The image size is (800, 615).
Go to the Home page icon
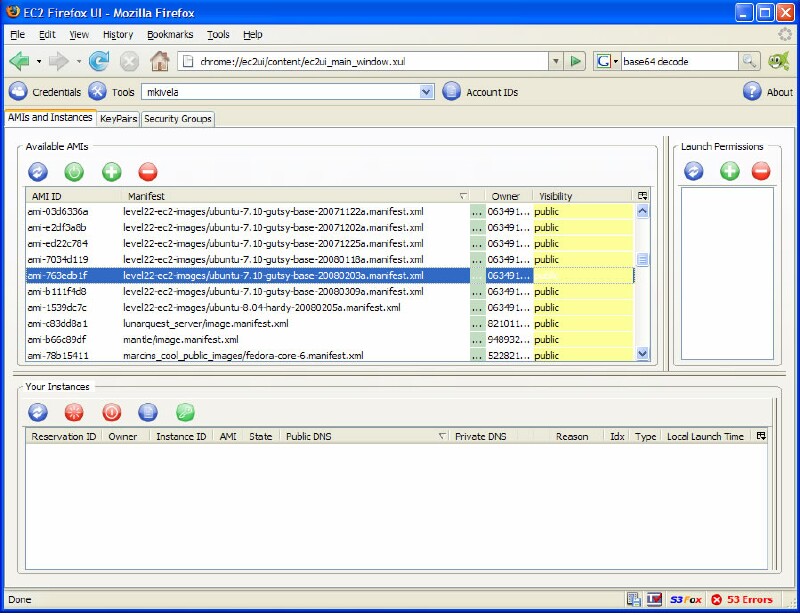160,61
